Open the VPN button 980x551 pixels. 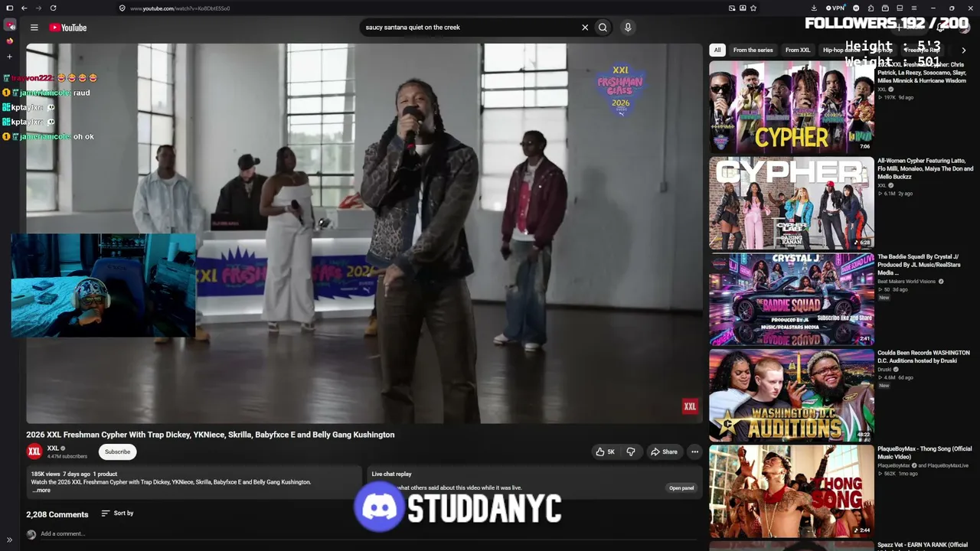(x=835, y=8)
